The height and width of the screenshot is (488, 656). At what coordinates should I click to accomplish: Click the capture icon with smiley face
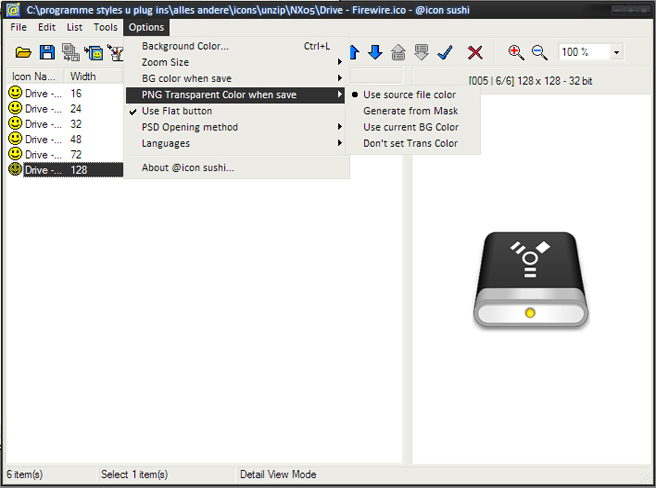(x=94, y=53)
